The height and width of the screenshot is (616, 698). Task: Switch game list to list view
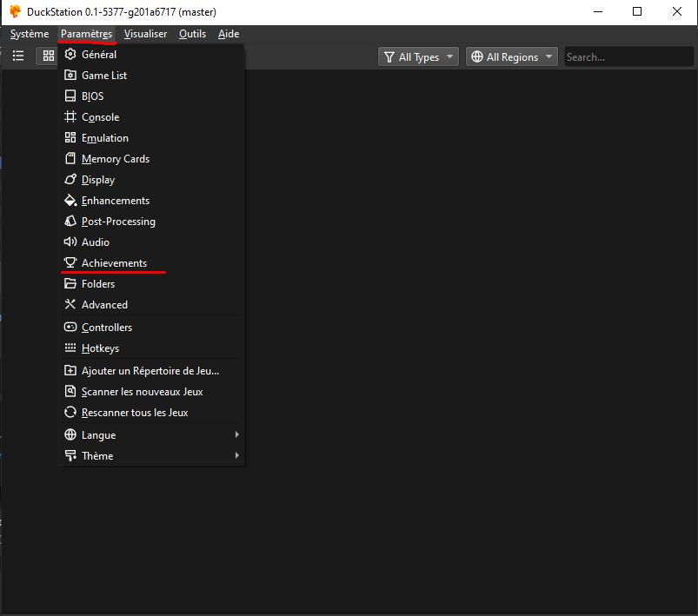[x=18, y=56]
